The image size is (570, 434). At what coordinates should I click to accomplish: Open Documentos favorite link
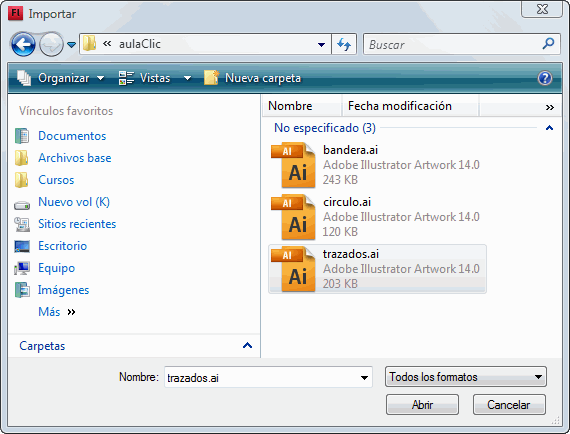point(72,136)
